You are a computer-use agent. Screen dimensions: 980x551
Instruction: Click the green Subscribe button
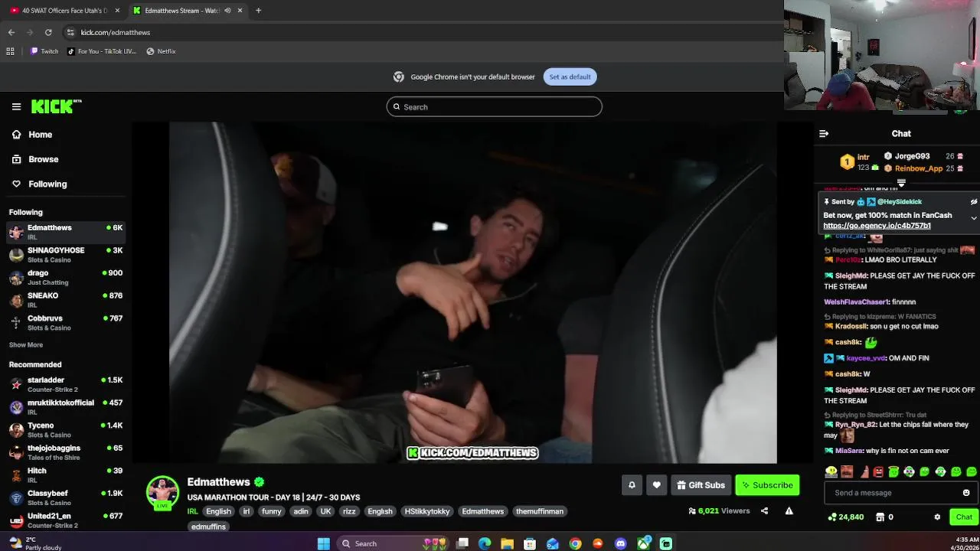pyautogui.click(x=767, y=485)
